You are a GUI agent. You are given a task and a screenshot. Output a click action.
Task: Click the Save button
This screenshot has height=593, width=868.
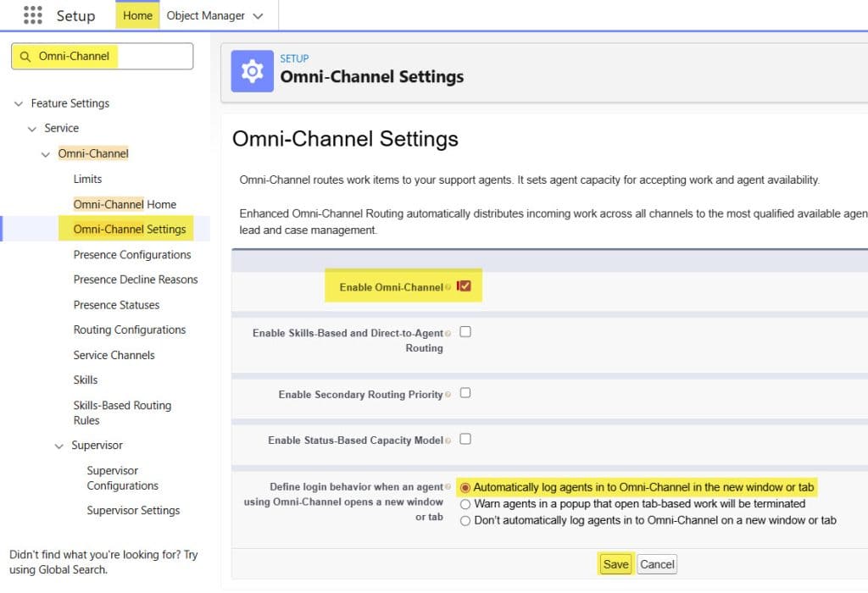point(615,564)
